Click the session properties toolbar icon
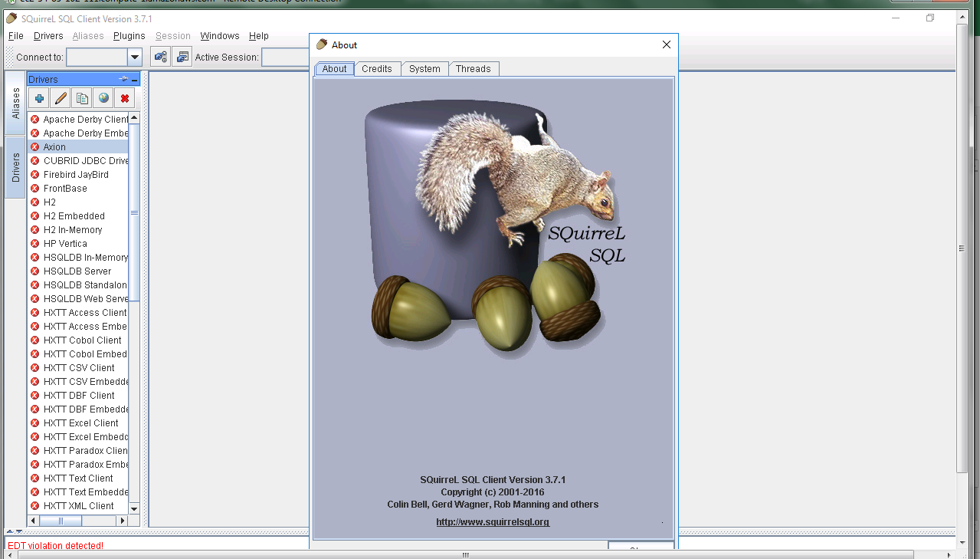Screen dimensions: 980x559 point(160,57)
